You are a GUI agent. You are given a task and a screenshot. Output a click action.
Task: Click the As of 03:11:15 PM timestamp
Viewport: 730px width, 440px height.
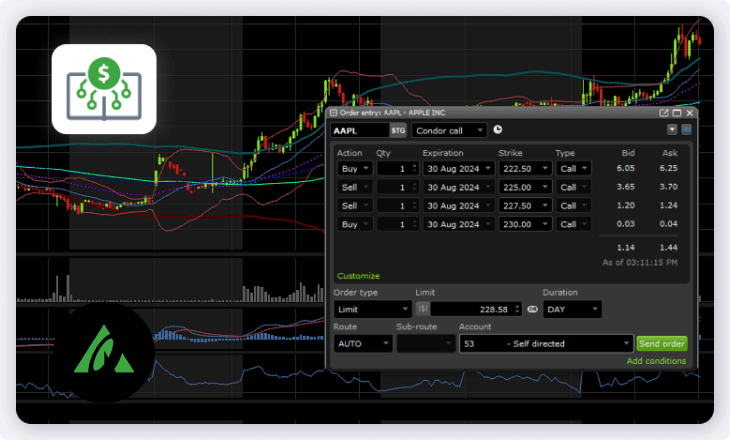[x=640, y=263]
